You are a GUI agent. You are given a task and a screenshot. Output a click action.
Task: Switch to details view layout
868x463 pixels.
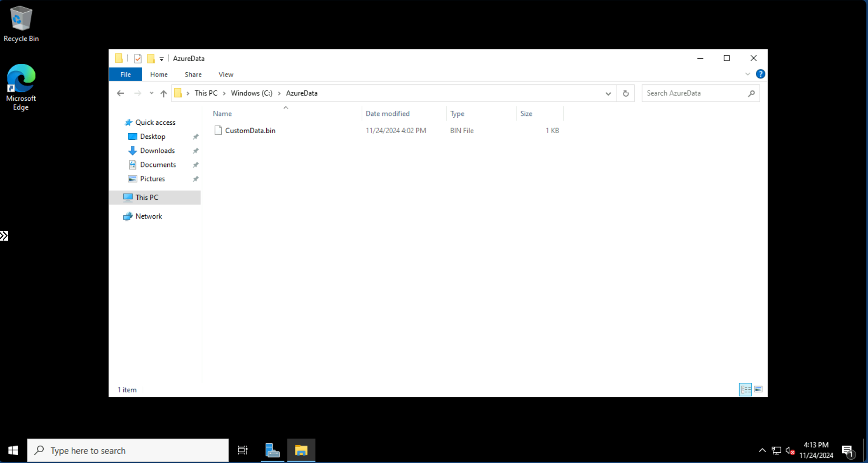tap(745, 389)
